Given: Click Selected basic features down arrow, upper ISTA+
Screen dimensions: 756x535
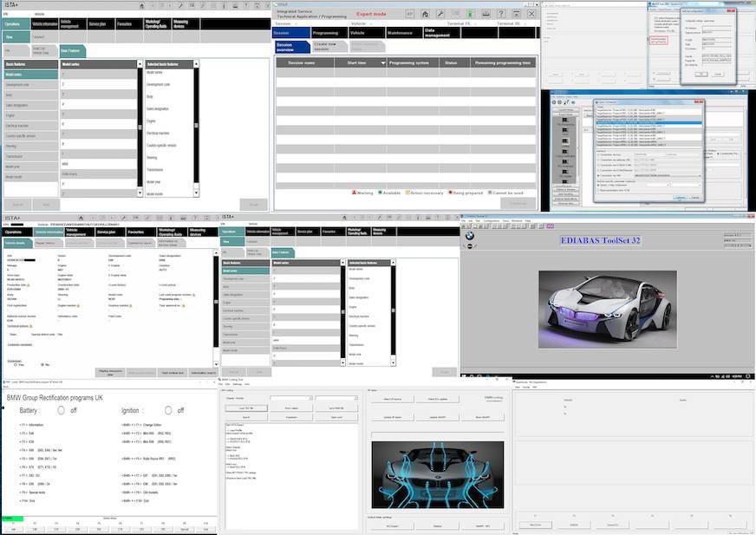Looking at the screenshot, I should [x=196, y=192].
